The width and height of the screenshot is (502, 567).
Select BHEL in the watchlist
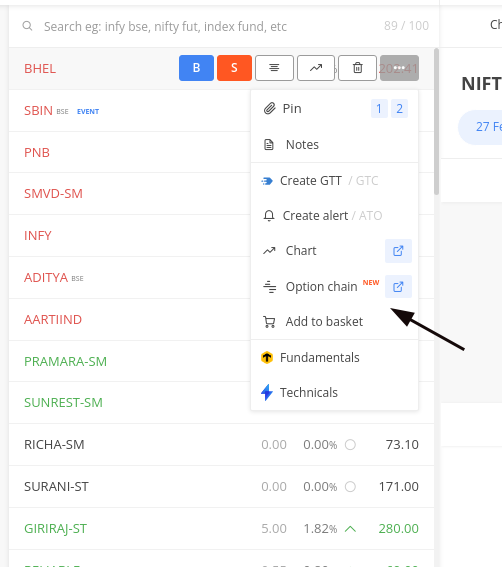pyautogui.click(x=40, y=69)
